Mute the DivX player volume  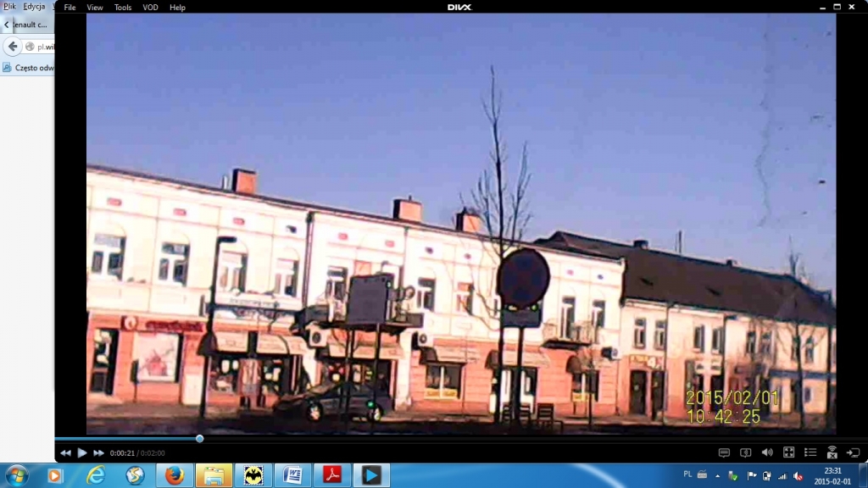click(x=767, y=453)
